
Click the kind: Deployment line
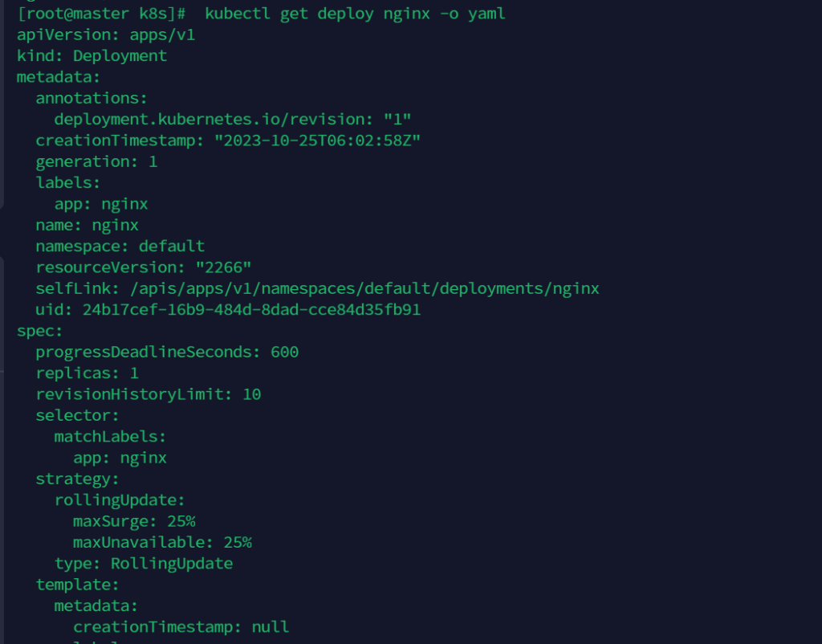tap(92, 56)
